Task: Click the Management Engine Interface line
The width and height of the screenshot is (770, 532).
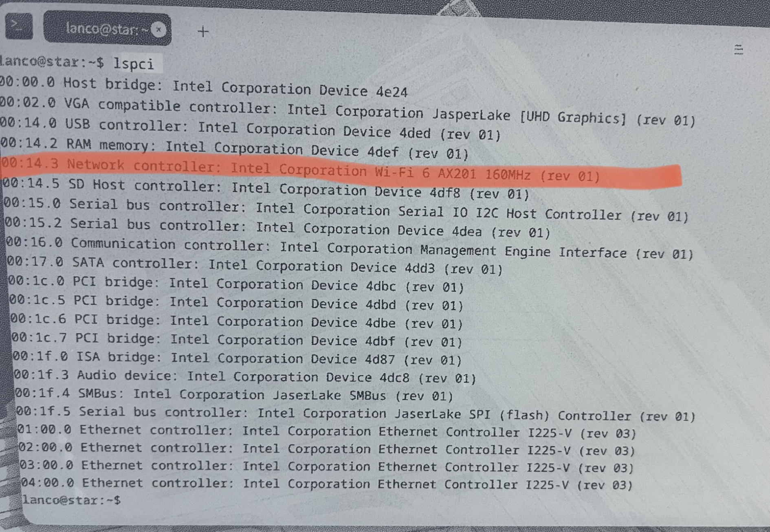Action: [x=350, y=248]
